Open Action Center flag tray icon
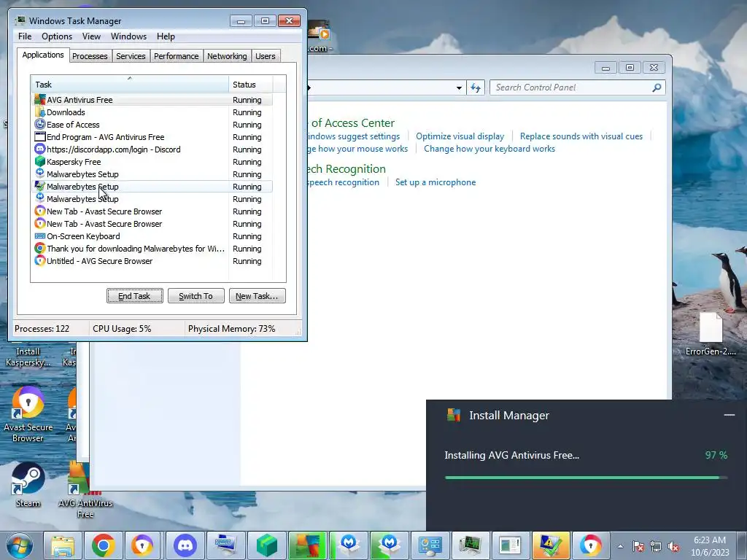 638,546
